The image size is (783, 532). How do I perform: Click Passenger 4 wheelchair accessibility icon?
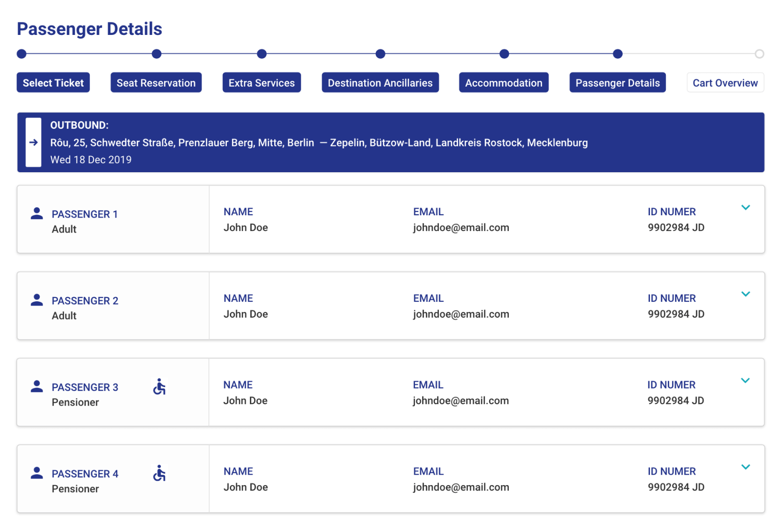click(159, 473)
